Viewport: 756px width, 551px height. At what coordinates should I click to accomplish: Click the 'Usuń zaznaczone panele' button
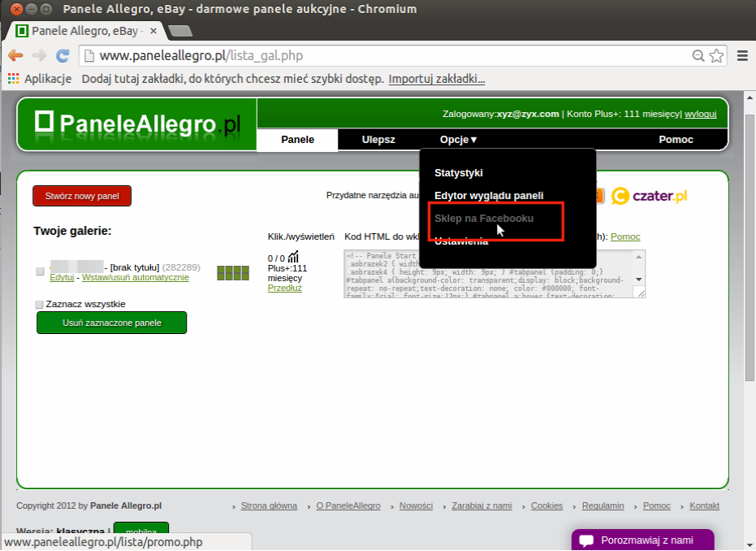point(111,323)
